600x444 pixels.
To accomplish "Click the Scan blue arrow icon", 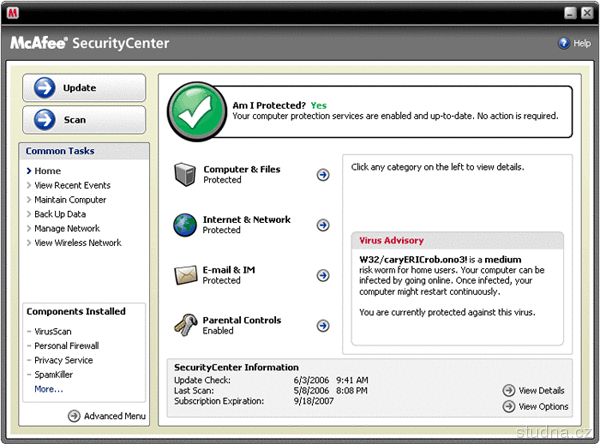I will point(45,120).
